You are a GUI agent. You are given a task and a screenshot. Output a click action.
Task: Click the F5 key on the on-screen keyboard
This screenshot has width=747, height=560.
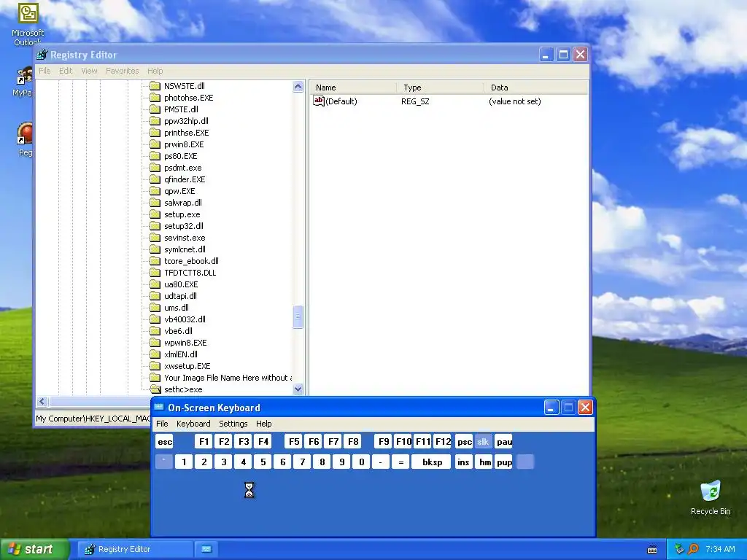(294, 442)
